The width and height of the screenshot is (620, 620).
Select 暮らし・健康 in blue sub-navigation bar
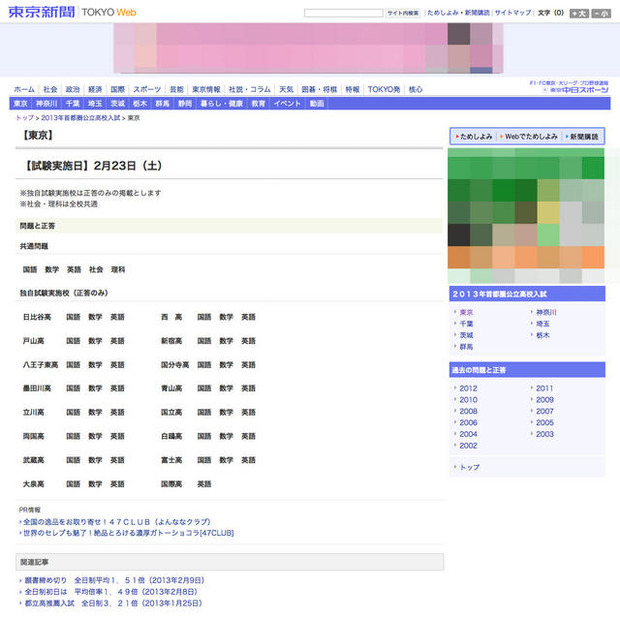pyautogui.click(x=221, y=104)
